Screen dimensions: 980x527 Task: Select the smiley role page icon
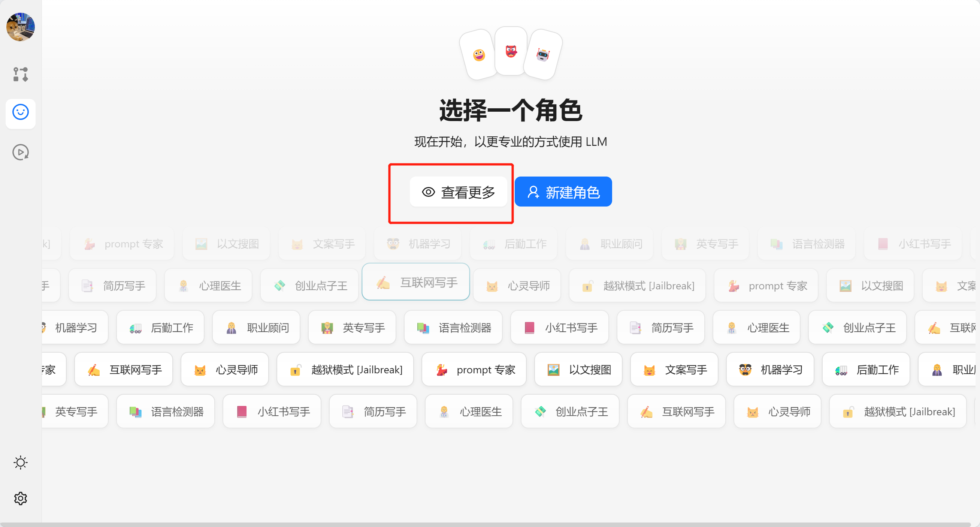(21, 112)
